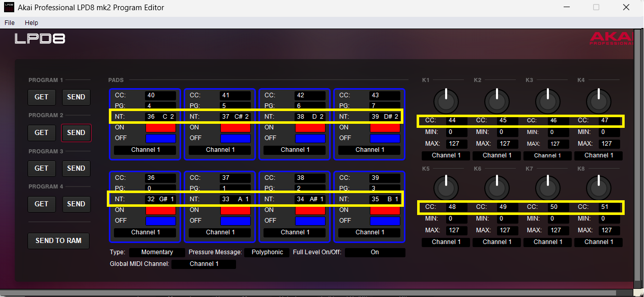Click GET under Program 2
Screen dimensions: 644x297
pyautogui.click(x=41, y=132)
